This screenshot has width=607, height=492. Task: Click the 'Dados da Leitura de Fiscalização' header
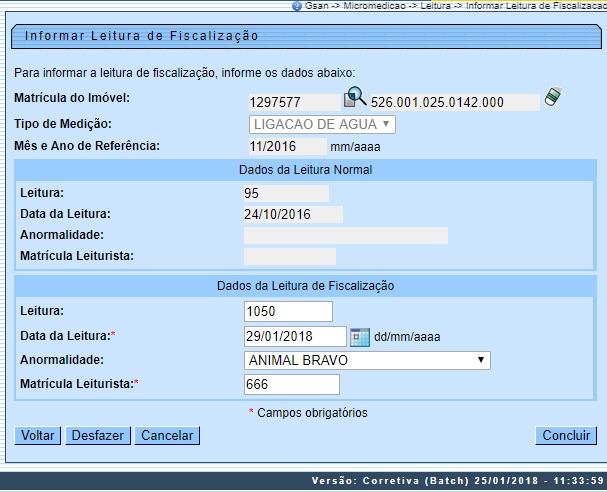pos(305,286)
